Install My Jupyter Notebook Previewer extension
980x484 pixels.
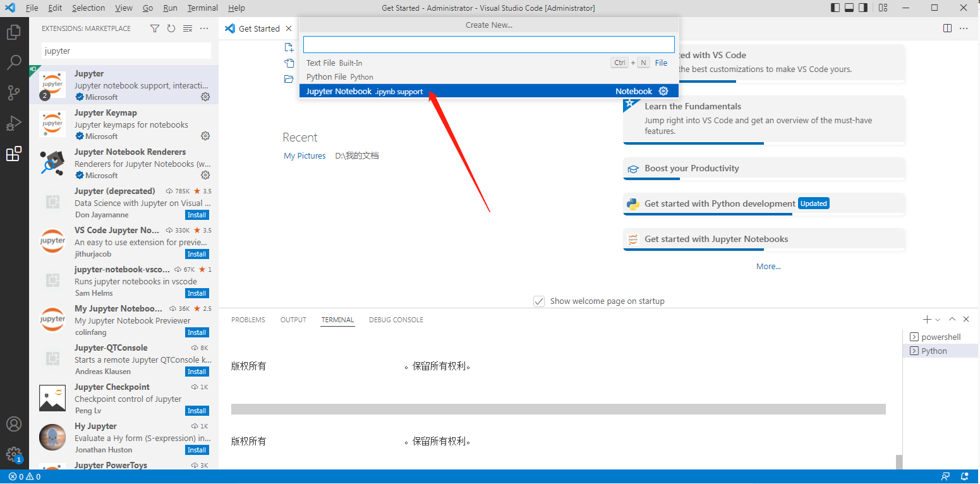coord(197,332)
